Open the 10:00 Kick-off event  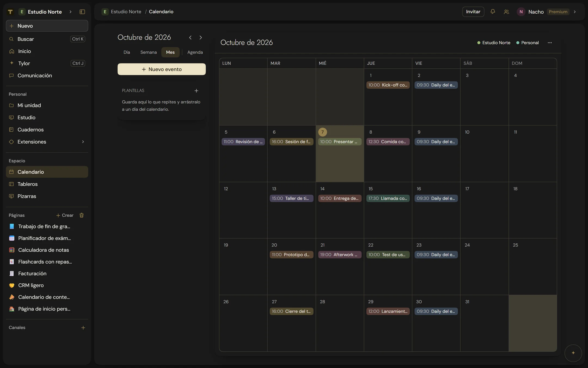pyautogui.click(x=388, y=85)
